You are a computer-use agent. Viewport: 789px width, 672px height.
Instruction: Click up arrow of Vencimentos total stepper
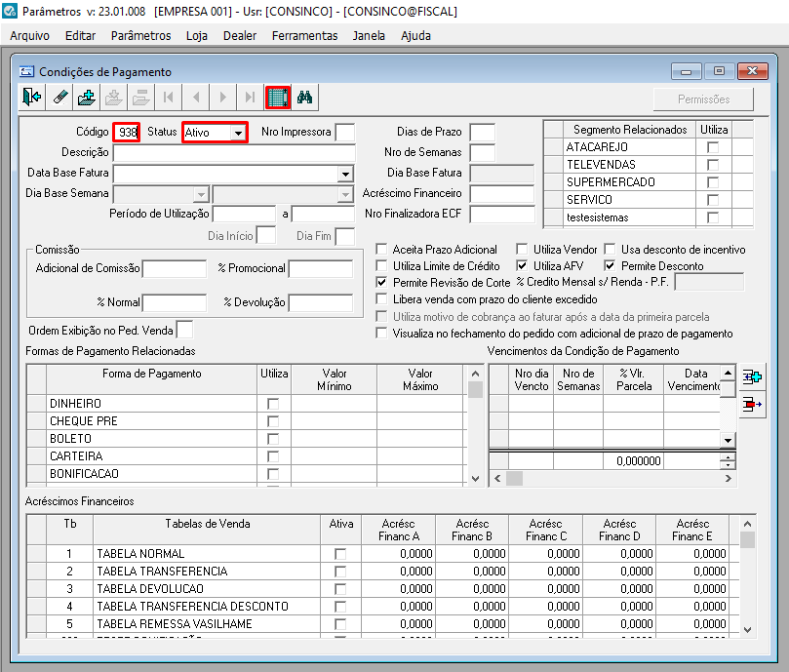[729, 457]
